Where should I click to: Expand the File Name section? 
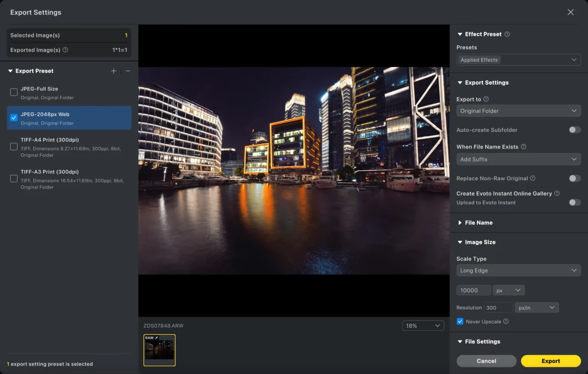pyautogui.click(x=478, y=223)
